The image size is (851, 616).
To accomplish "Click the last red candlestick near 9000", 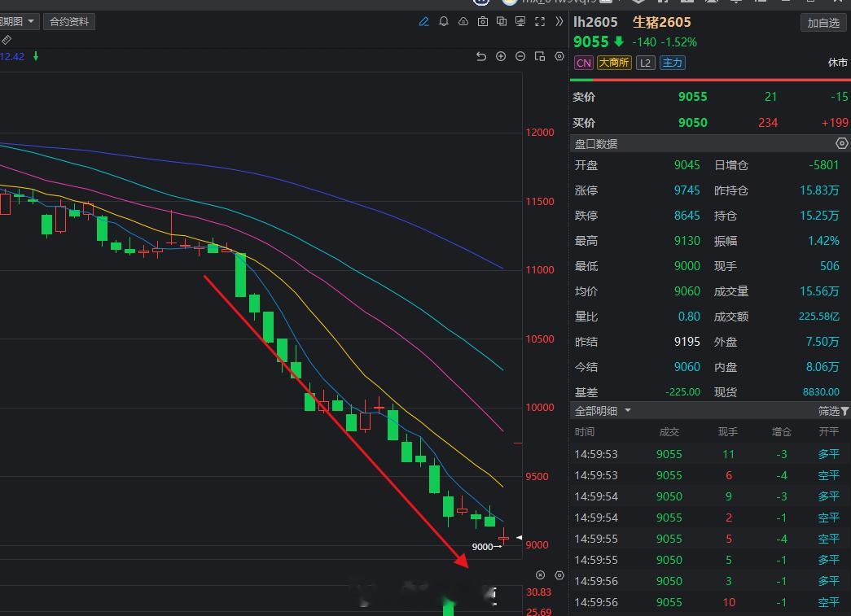I will point(503,536).
